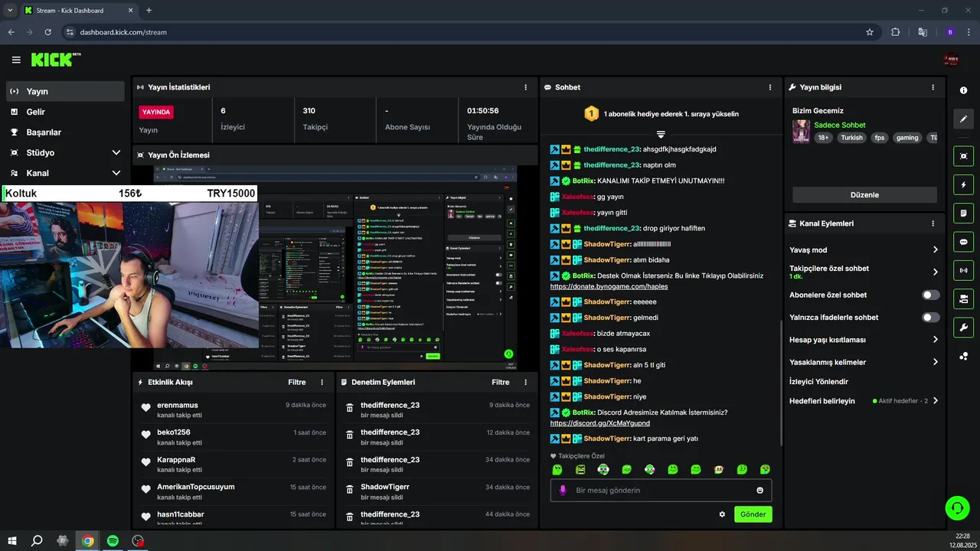Click the pencil edit icon in the right rail
This screenshot has height=551, width=980.
[963, 119]
